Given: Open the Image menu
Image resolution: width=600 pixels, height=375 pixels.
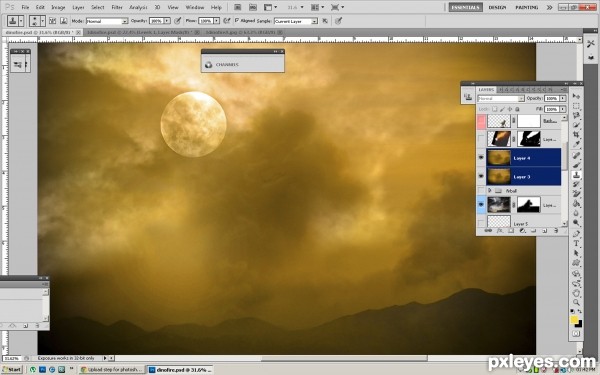Looking at the screenshot, I should tap(58, 7).
